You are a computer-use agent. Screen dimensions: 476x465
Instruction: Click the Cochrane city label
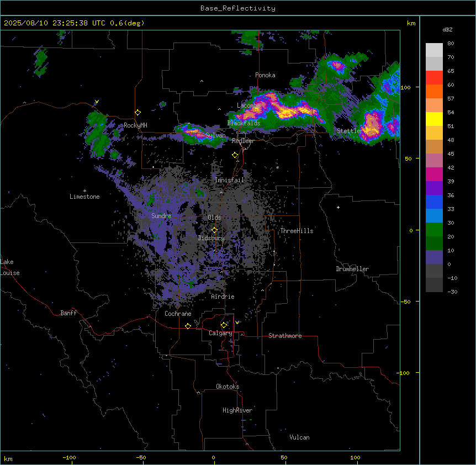(x=178, y=314)
